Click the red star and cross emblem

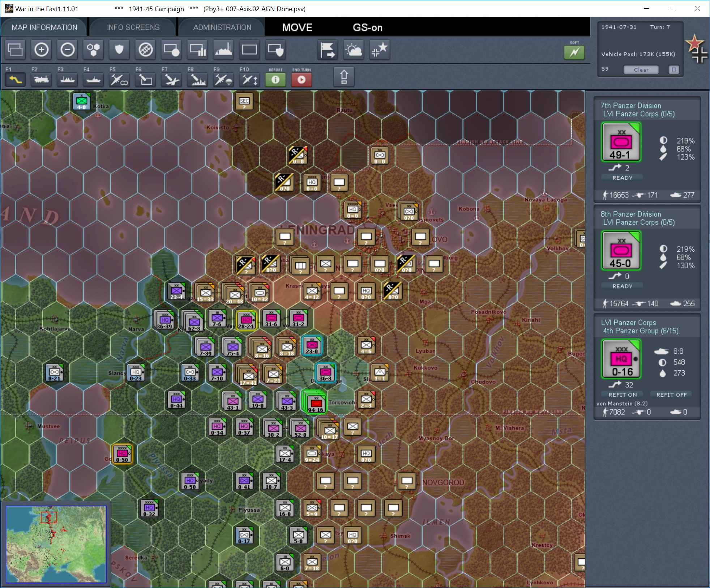(x=696, y=48)
